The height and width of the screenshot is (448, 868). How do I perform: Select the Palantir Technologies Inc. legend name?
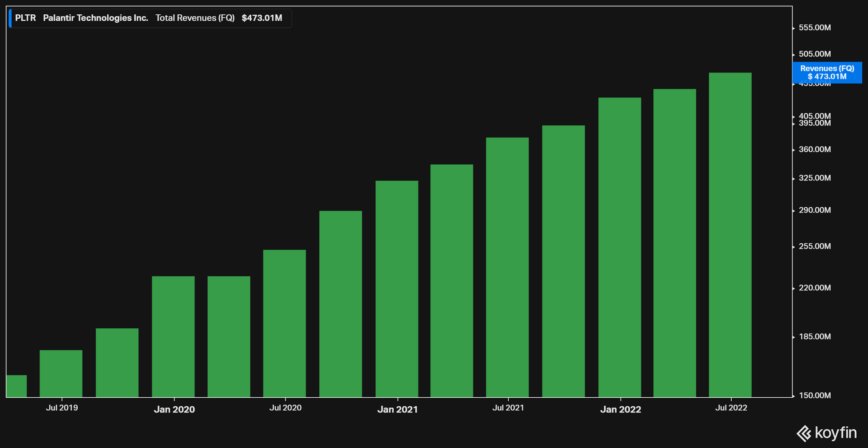(95, 18)
